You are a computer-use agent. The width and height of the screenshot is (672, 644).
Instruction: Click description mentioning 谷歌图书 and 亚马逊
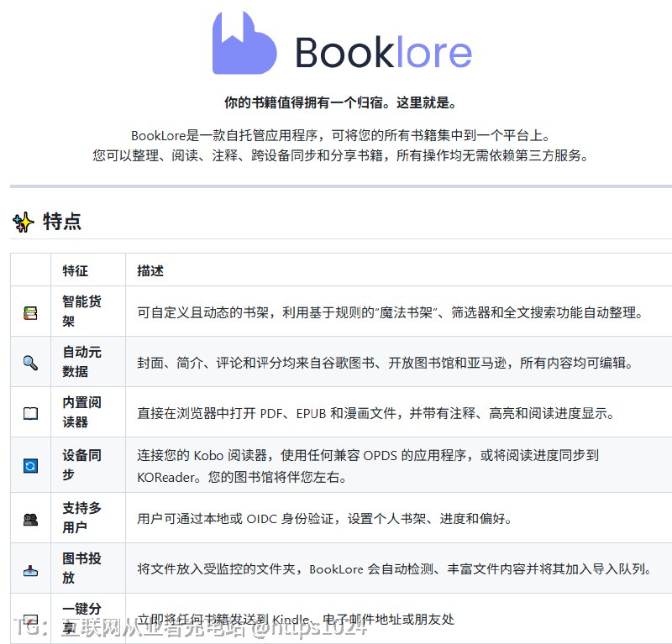tap(385, 364)
